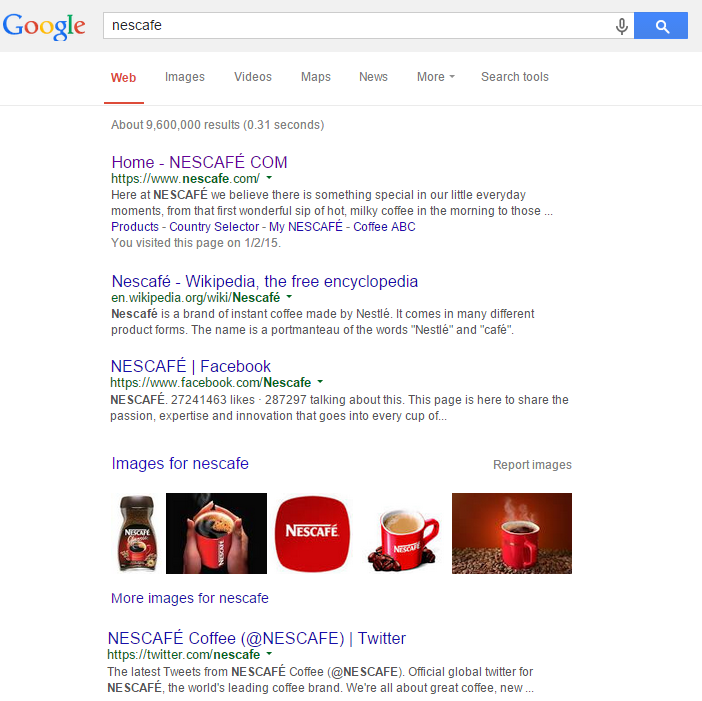The height and width of the screenshot is (701, 702).
Task: Open thumbnail of hands holding red cup
Action: [216, 533]
